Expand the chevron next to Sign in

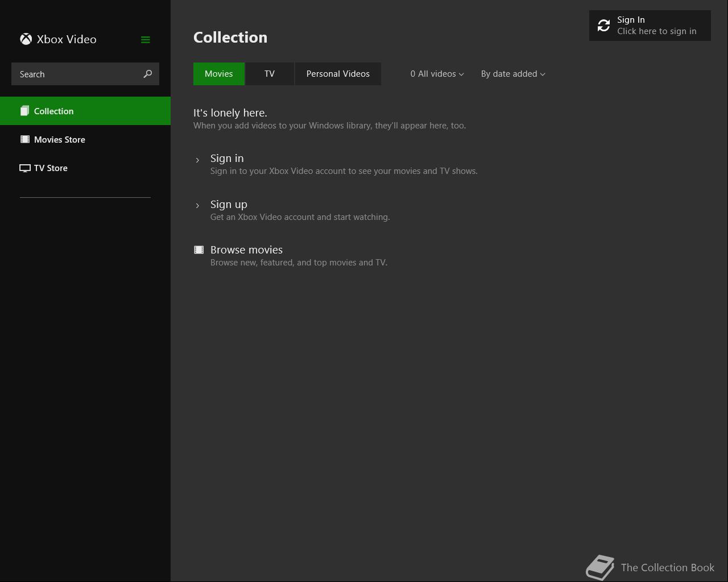pos(197,160)
